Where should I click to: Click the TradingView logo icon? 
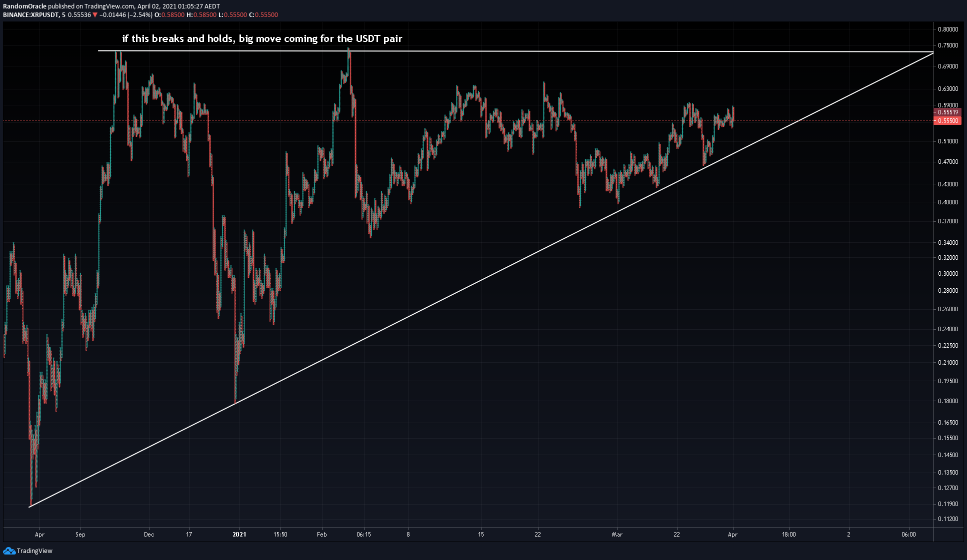[x=9, y=551]
